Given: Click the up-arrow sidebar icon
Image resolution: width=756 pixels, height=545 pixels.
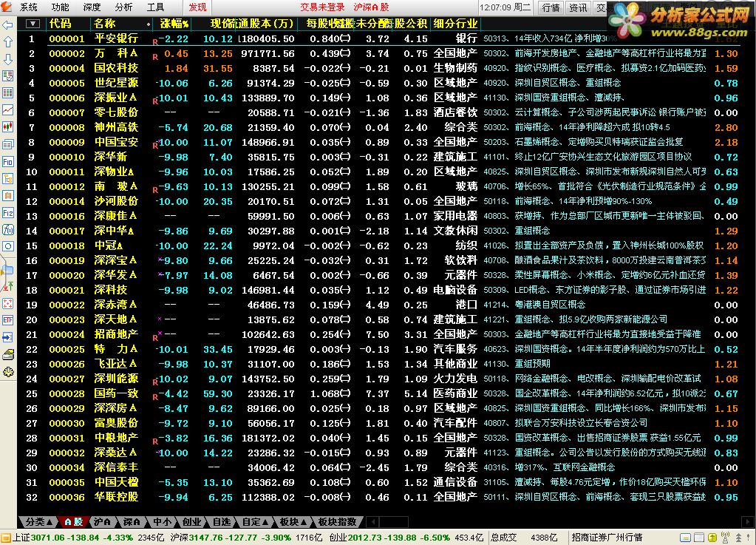Looking at the screenshot, I should click(7, 42).
